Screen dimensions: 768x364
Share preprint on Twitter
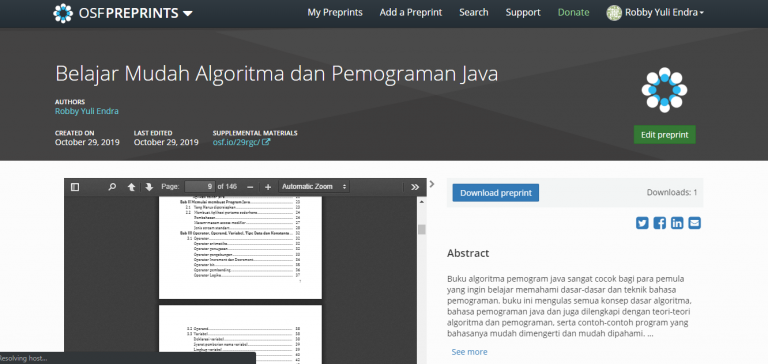[642, 223]
